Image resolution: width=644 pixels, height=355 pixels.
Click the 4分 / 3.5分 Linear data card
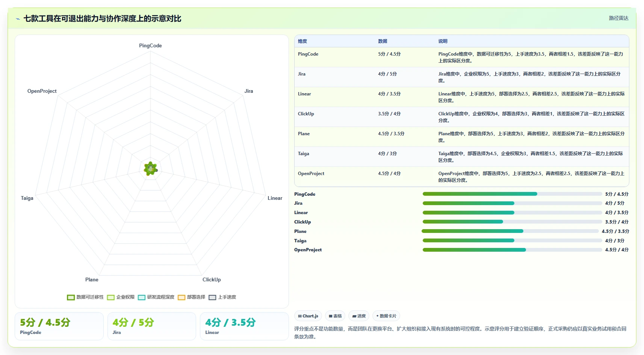coord(244,326)
